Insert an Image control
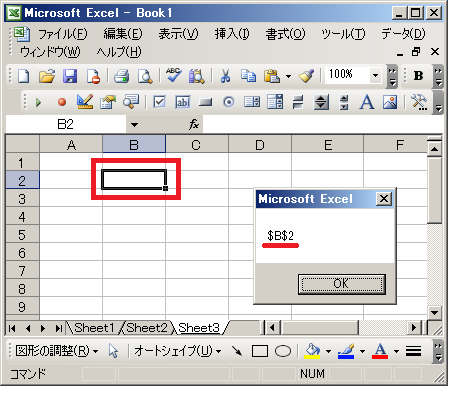Screen dimensions: 453x393 (390, 102)
